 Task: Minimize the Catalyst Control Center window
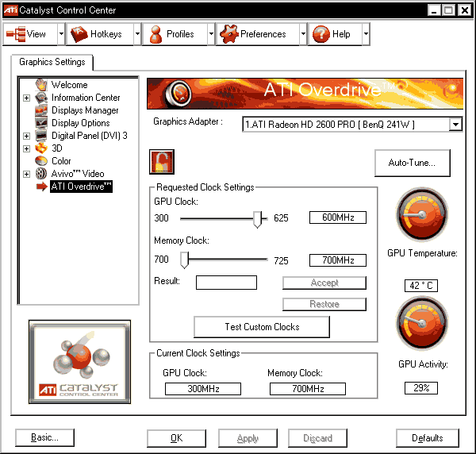pyautogui.click(x=434, y=10)
